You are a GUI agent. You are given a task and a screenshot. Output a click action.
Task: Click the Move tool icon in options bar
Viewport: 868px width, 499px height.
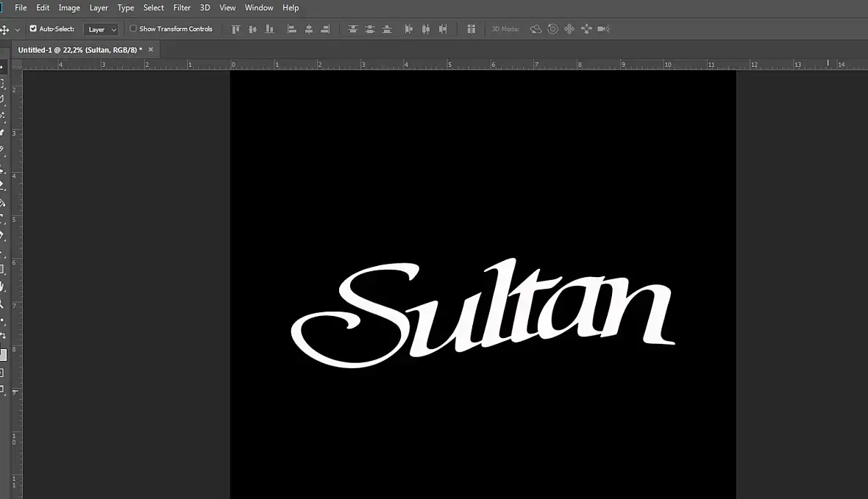coord(4,30)
